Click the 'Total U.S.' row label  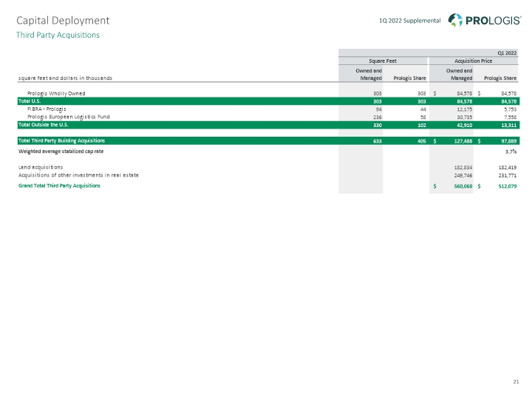click(x=30, y=101)
